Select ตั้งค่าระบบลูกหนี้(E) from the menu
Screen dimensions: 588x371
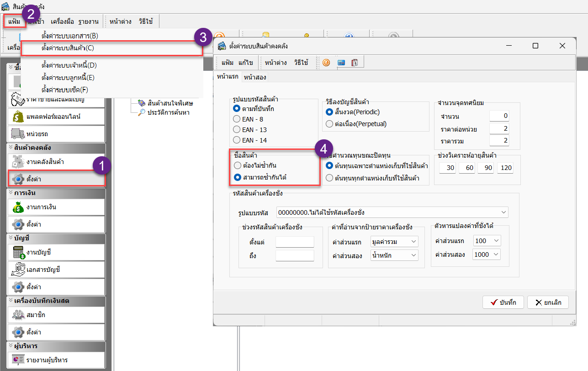point(68,78)
